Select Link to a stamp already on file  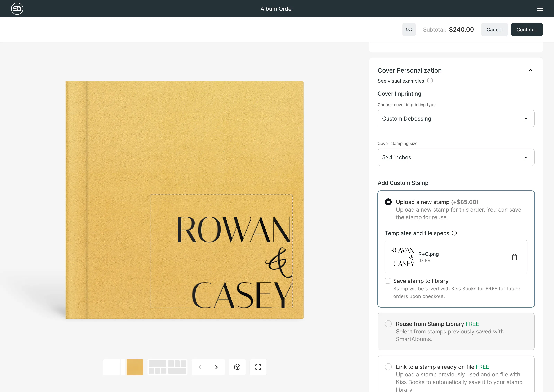click(388, 366)
